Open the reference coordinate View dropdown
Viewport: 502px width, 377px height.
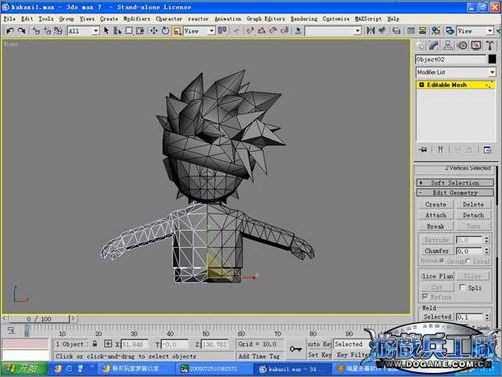pos(199,31)
